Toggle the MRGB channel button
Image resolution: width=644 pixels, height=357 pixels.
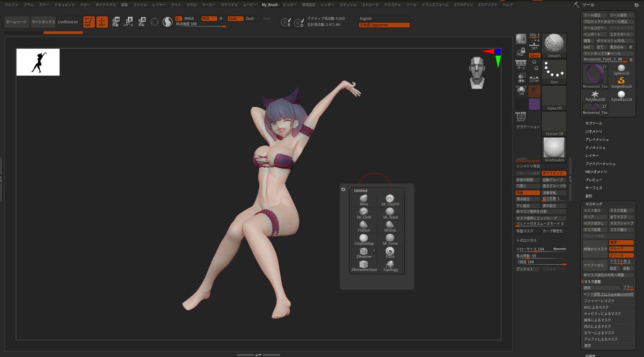coord(191,18)
